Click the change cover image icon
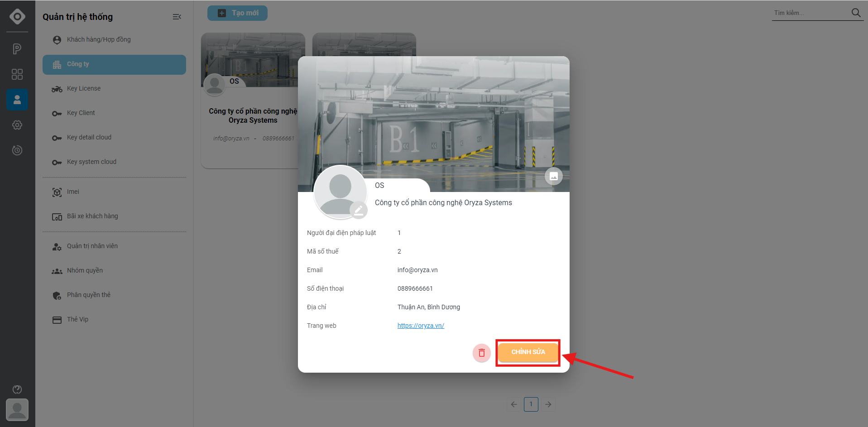 pyautogui.click(x=553, y=176)
